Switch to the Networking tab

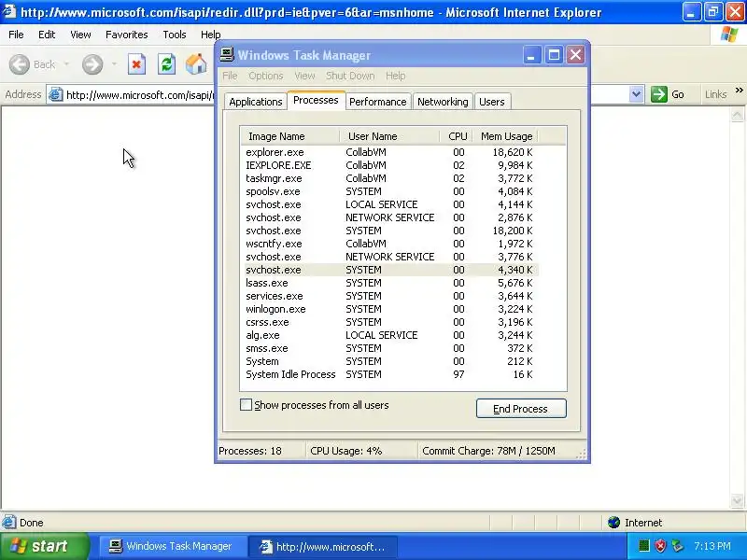click(x=443, y=102)
